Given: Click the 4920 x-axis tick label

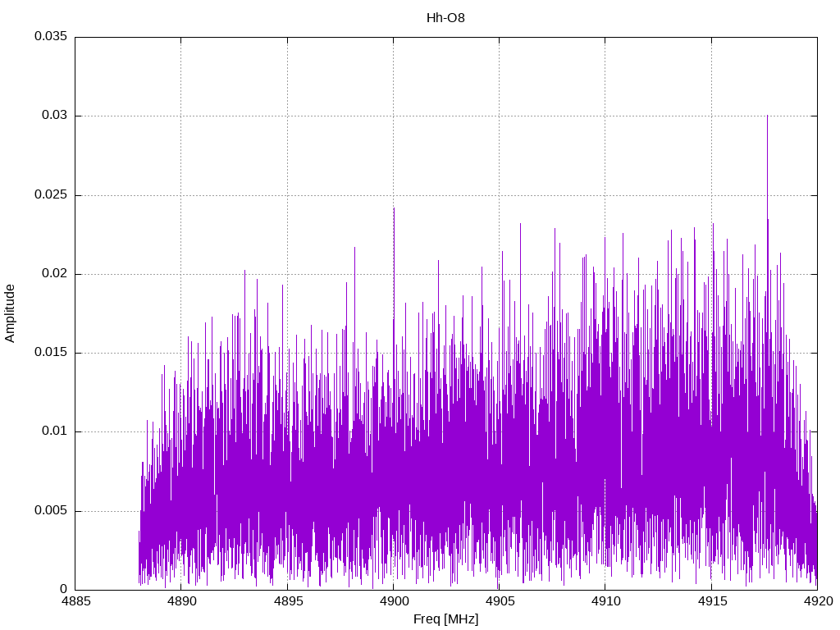Looking at the screenshot, I should pyautogui.click(x=817, y=601).
